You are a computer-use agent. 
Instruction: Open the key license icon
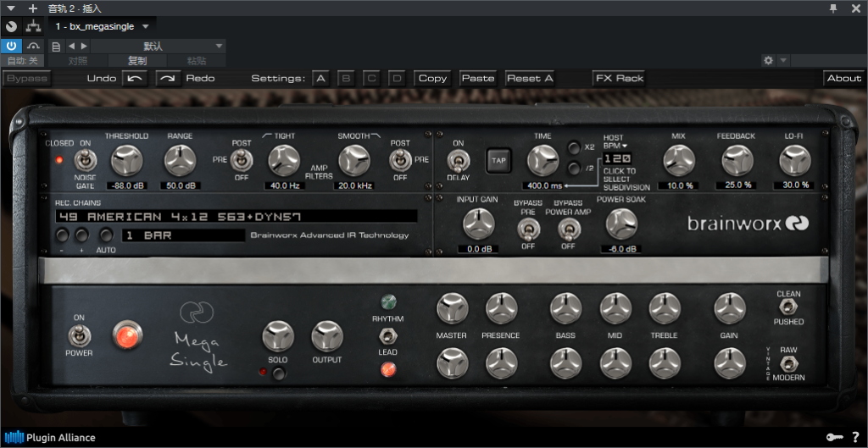tap(835, 438)
